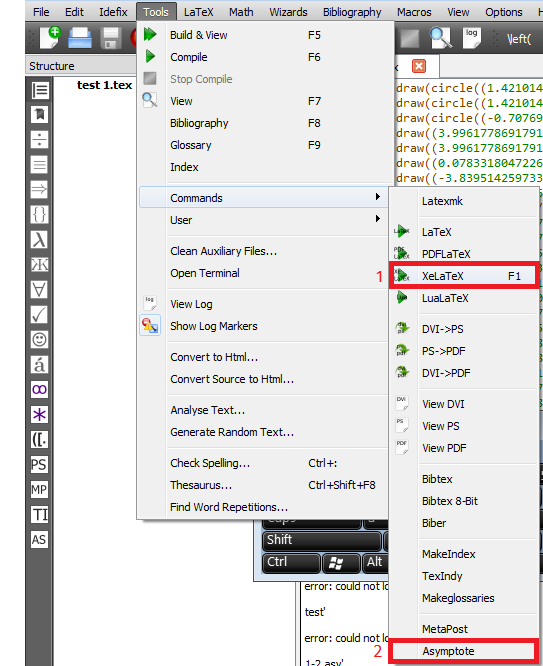The width and height of the screenshot is (543, 666).
Task: Select the purple infinity sidebar icon
Action: [x=40, y=389]
